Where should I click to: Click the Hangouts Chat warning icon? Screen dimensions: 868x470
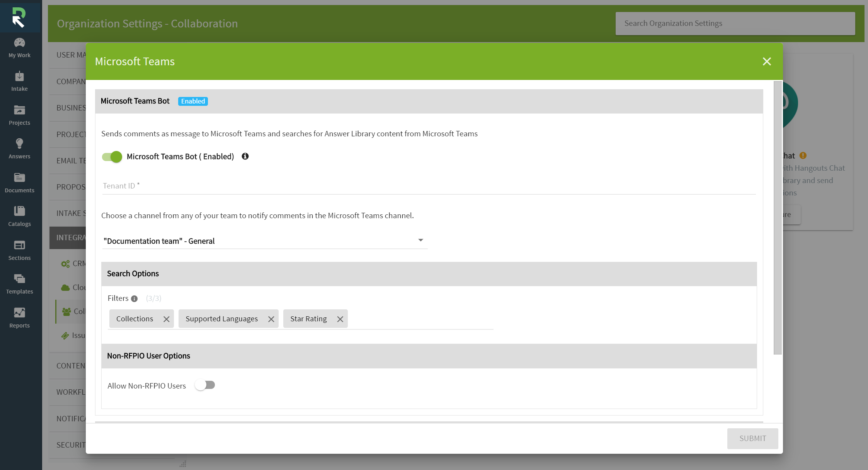tap(803, 155)
